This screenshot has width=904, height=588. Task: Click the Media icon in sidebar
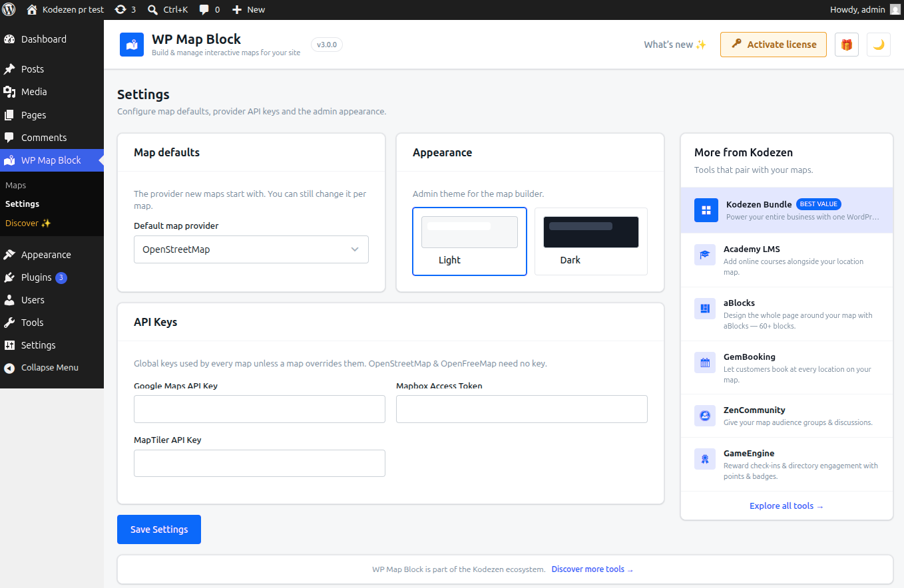click(x=9, y=92)
